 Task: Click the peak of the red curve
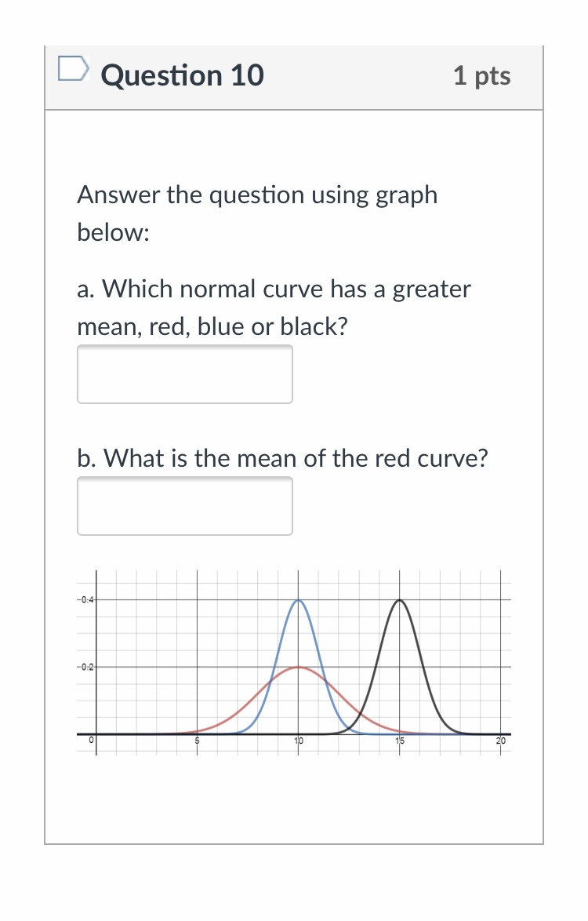[298, 668]
